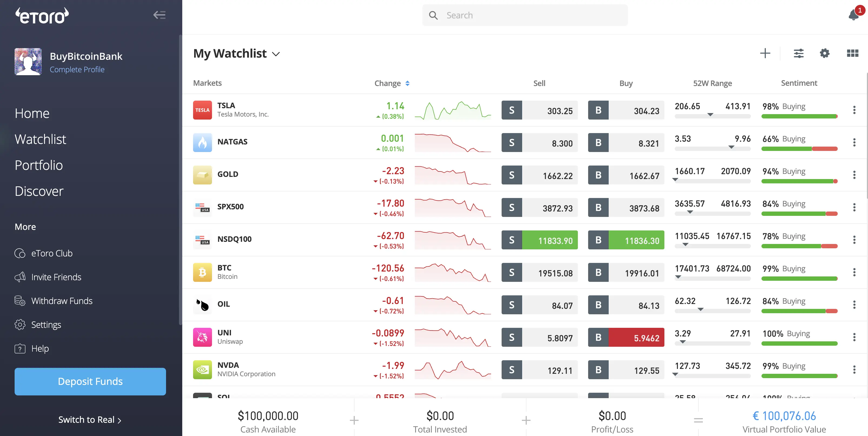Image resolution: width=868 pixels, height=436 pixels.
Task: Click the UNI Uniswap logo
Action: (x=202, y=337)
